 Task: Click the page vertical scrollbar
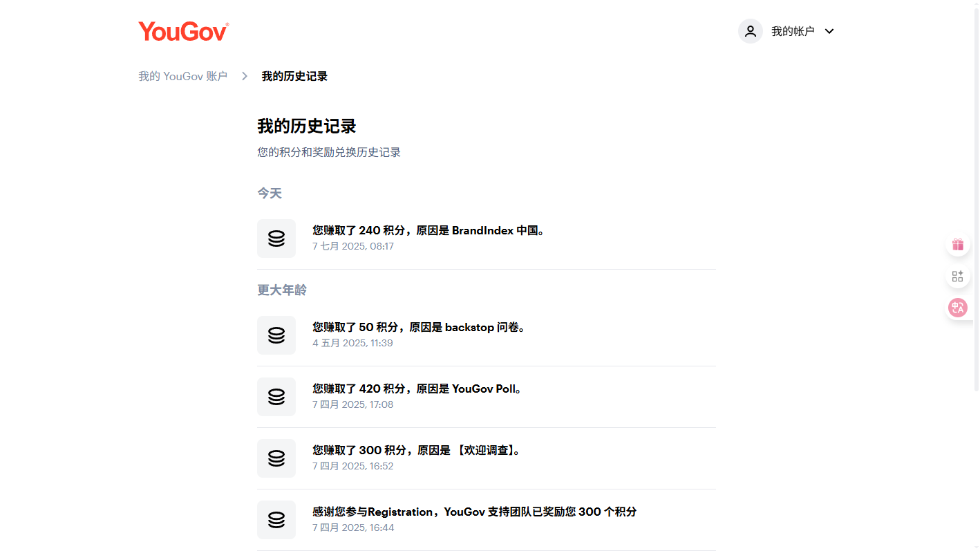[976, 200]
